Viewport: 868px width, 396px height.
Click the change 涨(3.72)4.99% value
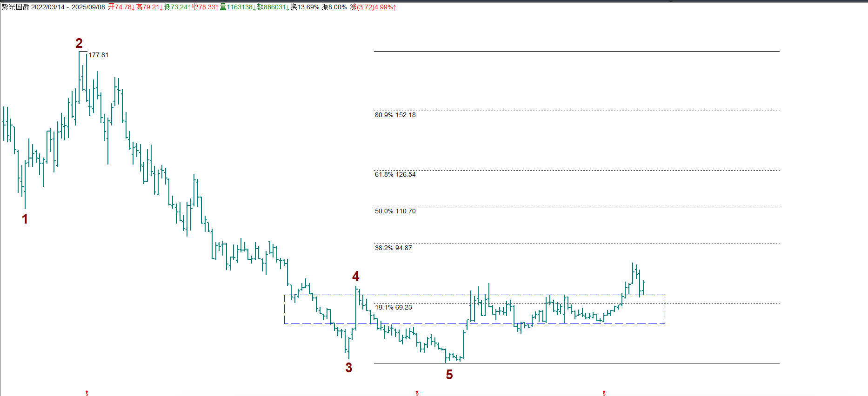pyautogui.click(x=373, y=7)
